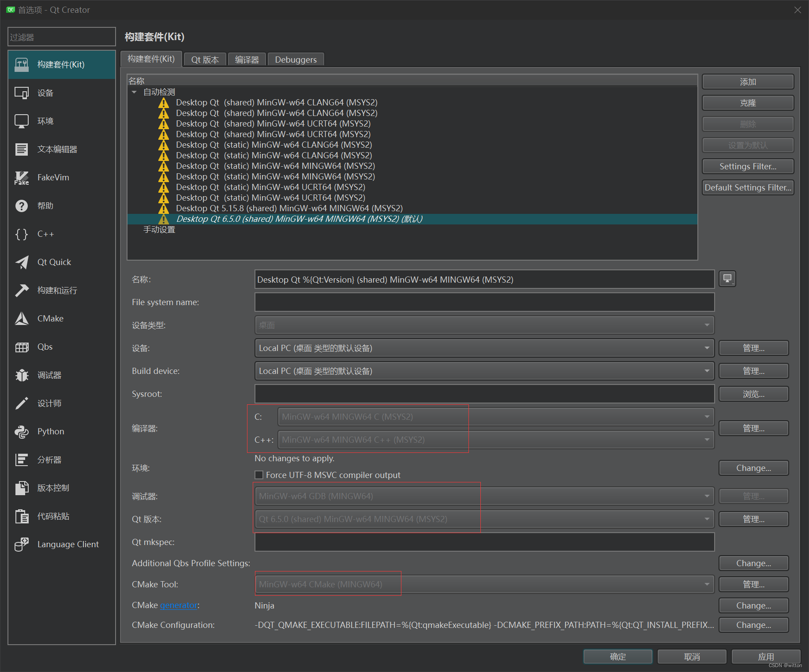
Task: Open the 设计师 designer pencil icon
Action: (x=22, y=403)
